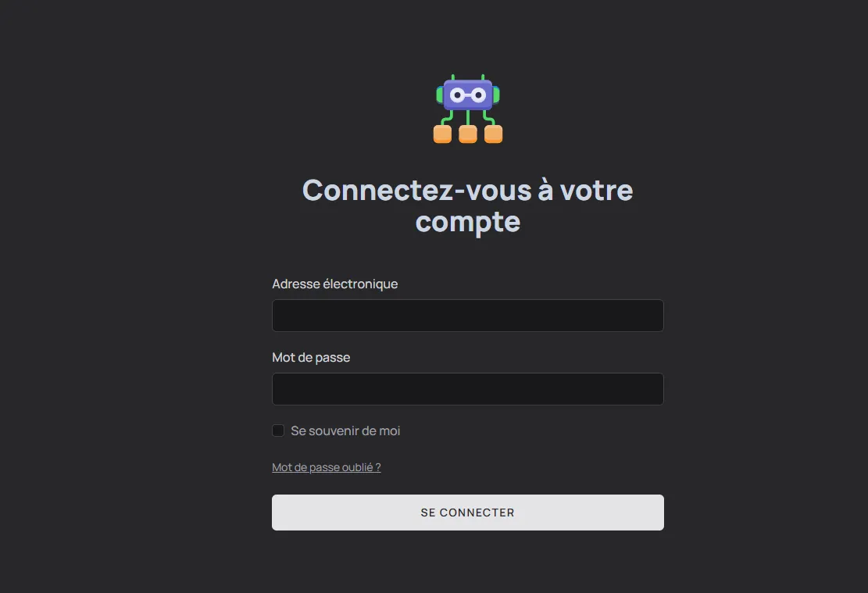
Task: Click the 'Se souvenir de moi' label text
Action: (345, 430)
